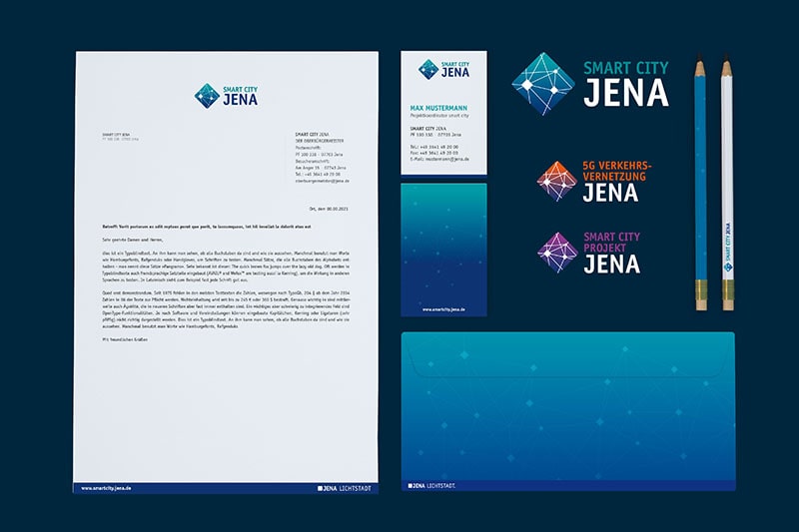Click the purple 'SMART CITY PROJEKT' text

coord(612,243)
